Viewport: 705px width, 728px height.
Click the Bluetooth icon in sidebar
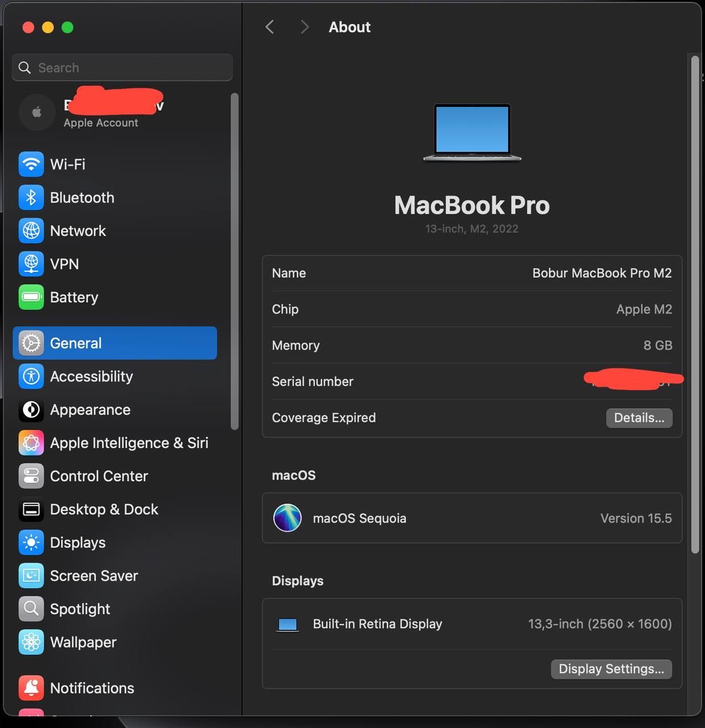click(x=31, y=197)
